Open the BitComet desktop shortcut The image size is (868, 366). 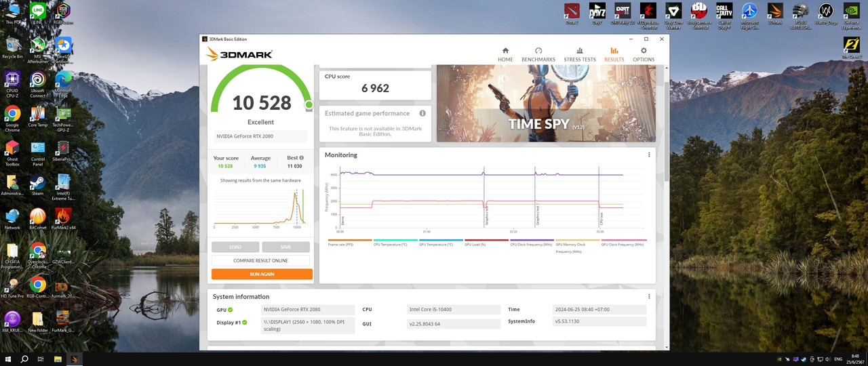[38, 220]
